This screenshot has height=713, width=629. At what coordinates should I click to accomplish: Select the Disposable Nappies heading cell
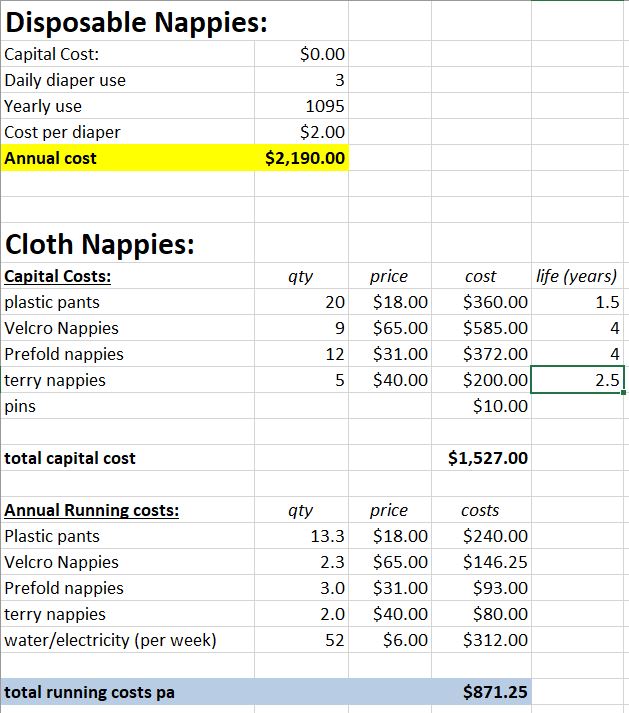[x=137, y=21]
